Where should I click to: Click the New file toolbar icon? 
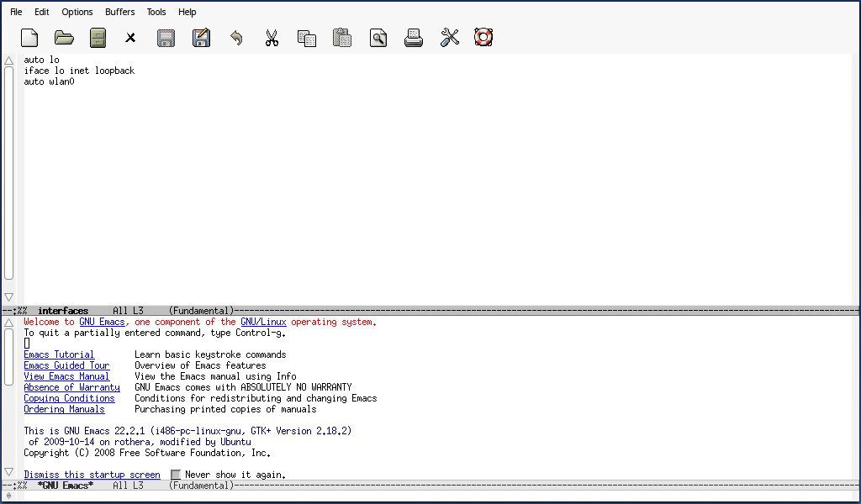pyautogui.click(x=29, y=38)
